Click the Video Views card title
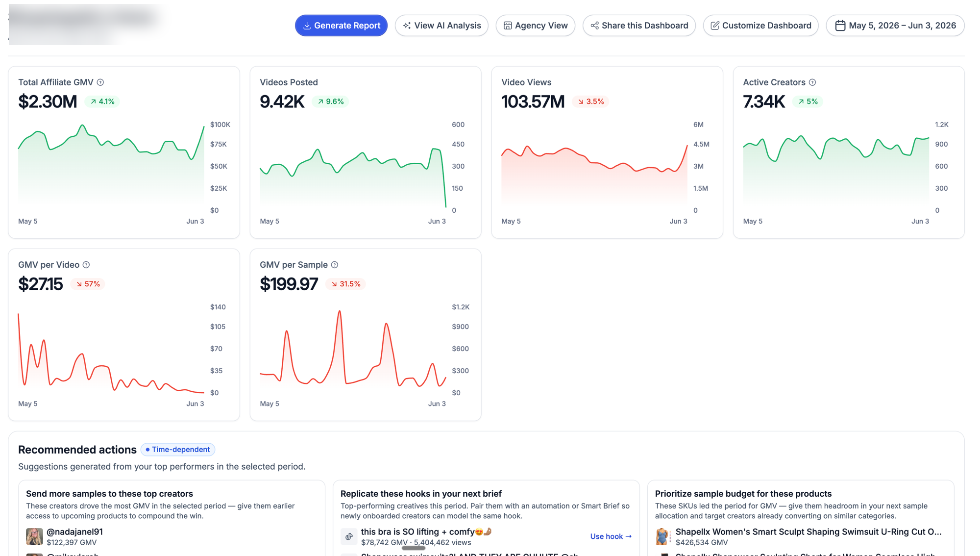This screenshot has width=980, height=556. click(x=526, y=82)
